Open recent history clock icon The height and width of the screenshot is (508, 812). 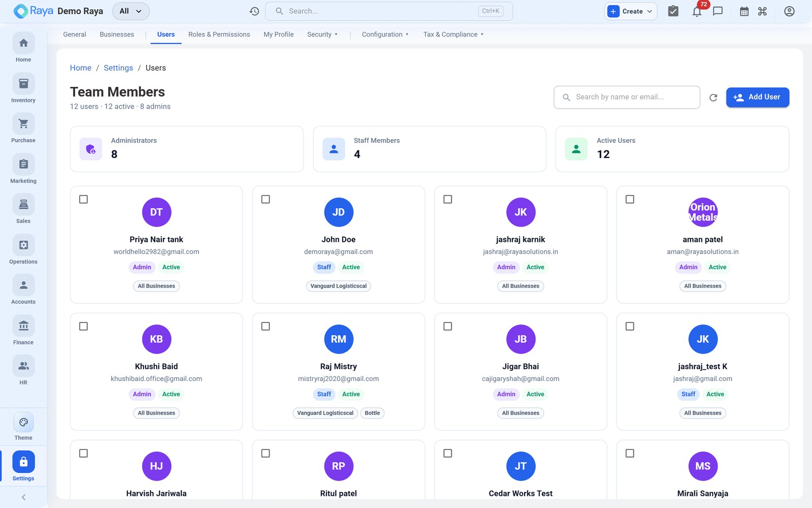click(254, 11)
